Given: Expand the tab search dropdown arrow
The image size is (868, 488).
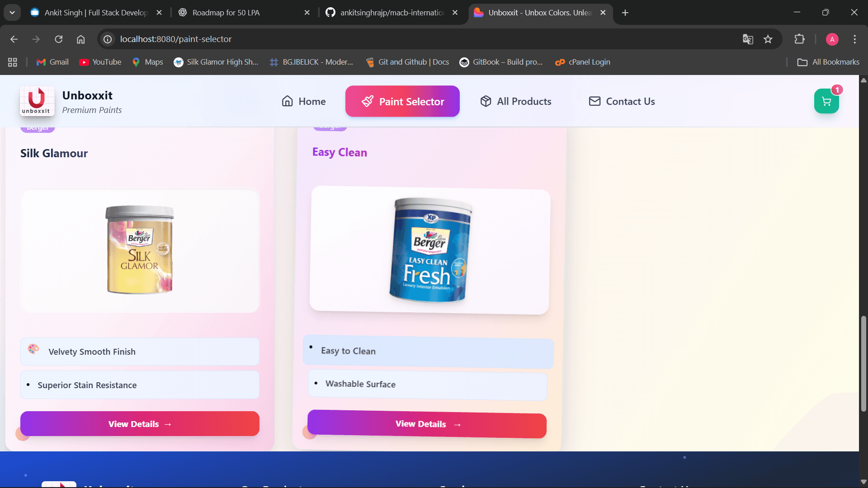Looking at the screenshot, I should 12,13.
